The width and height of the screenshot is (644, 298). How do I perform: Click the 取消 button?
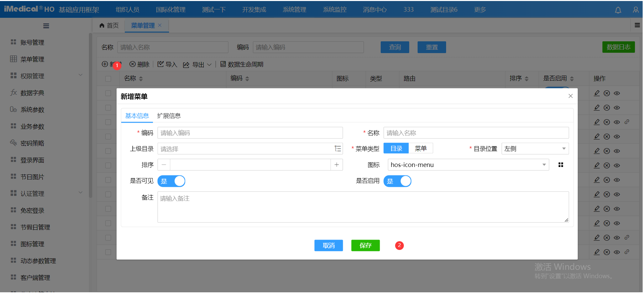[x=328, y=246]
